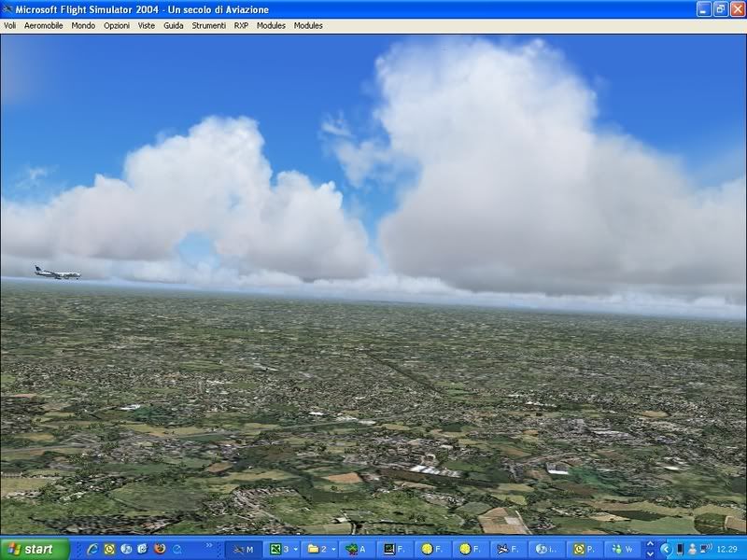Image resolution: width=747 pixels, height=560 pixels.
Task: Open the Messenger person tray icon
Action: coord(692,549)
